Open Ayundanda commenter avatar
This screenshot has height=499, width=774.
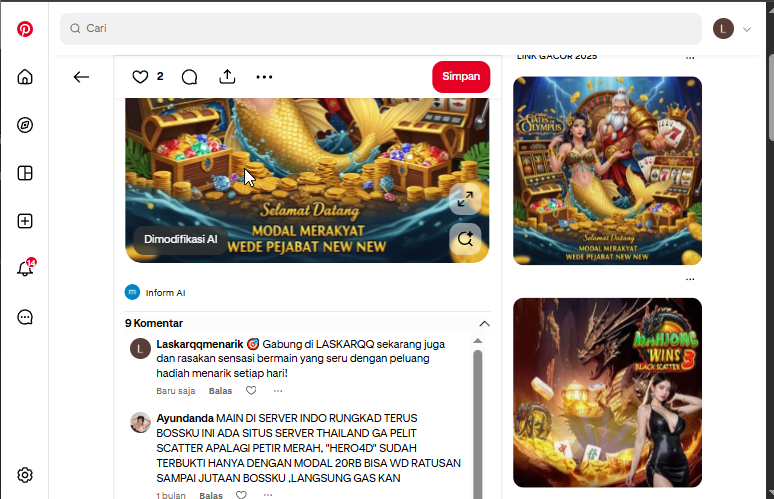[140, 422]
